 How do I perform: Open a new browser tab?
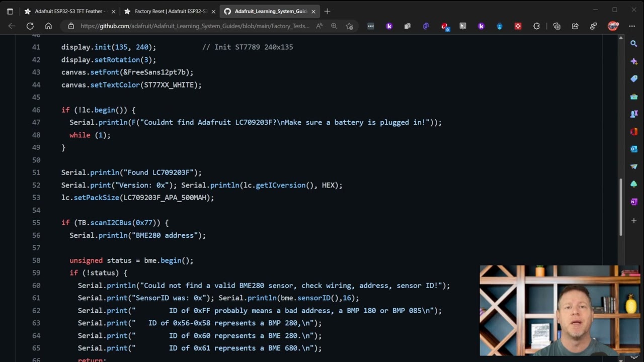coord(327,11)
